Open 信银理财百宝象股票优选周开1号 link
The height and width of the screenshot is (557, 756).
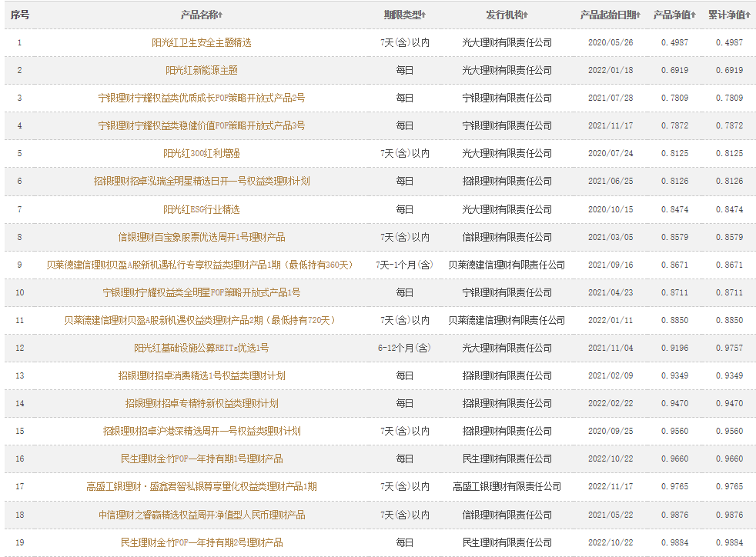tap(201, 237)
